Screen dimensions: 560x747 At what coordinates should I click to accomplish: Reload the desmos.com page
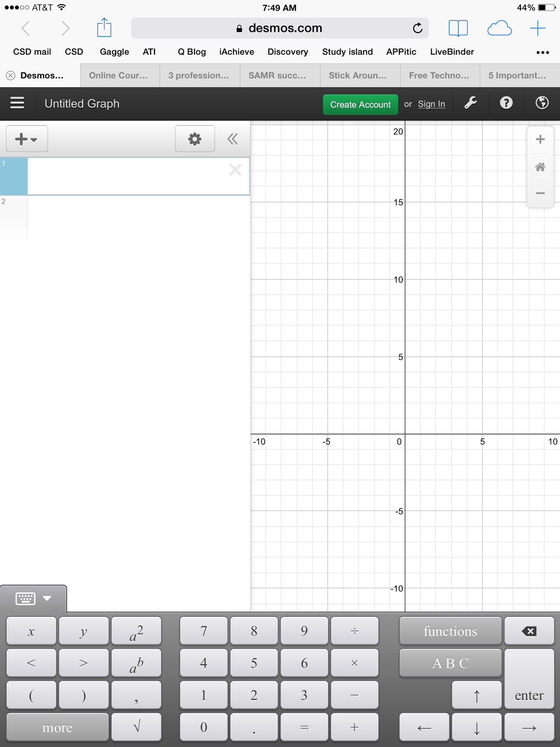pyautogui.click(x=418, y=28)
